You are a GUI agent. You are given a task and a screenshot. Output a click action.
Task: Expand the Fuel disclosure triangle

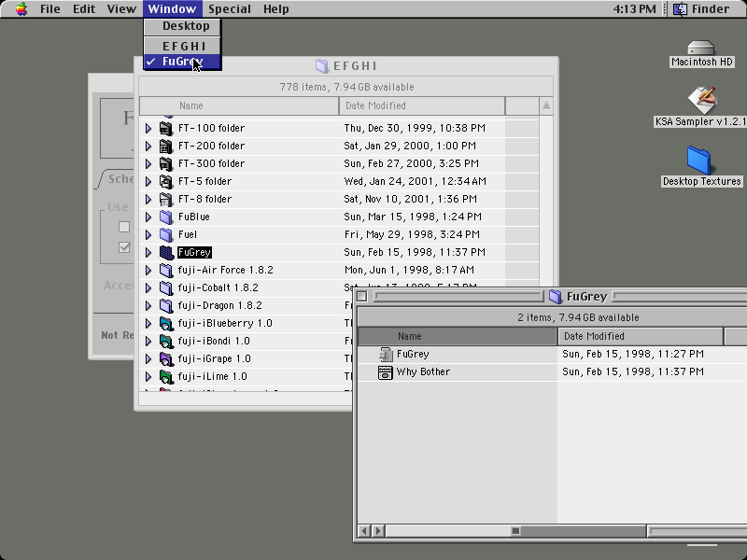tap(148, 235)
